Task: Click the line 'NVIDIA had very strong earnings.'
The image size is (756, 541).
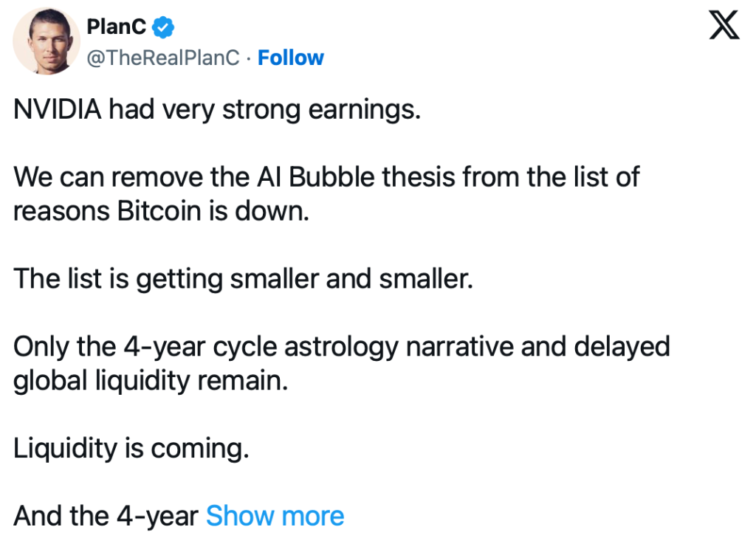Action: [217, 111]
